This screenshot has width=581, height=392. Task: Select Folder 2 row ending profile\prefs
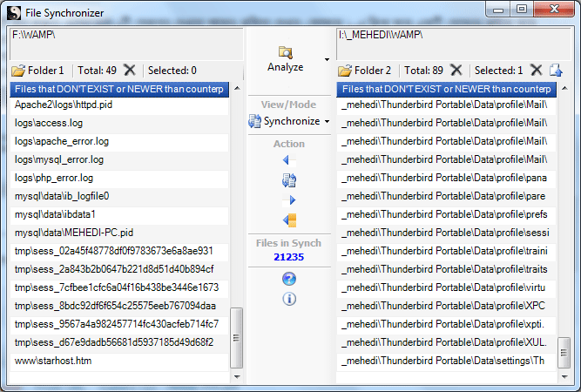pyautogui.click(x=446, y=214)
